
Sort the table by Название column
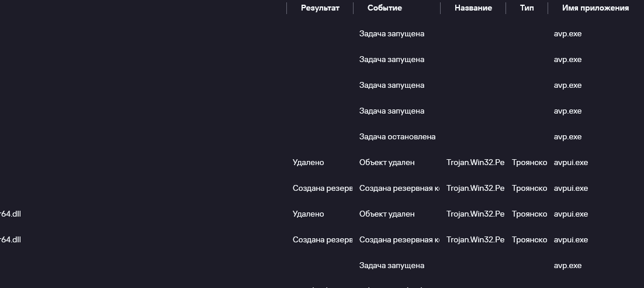(473, 8)
